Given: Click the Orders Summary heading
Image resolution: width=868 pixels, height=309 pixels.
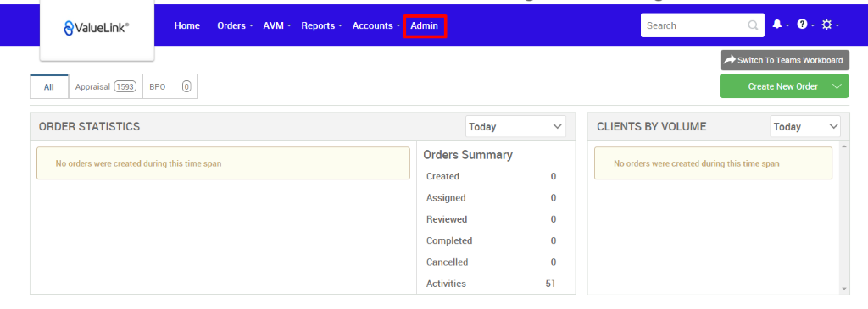Looking at the screenshot, I should coord(468,155).
